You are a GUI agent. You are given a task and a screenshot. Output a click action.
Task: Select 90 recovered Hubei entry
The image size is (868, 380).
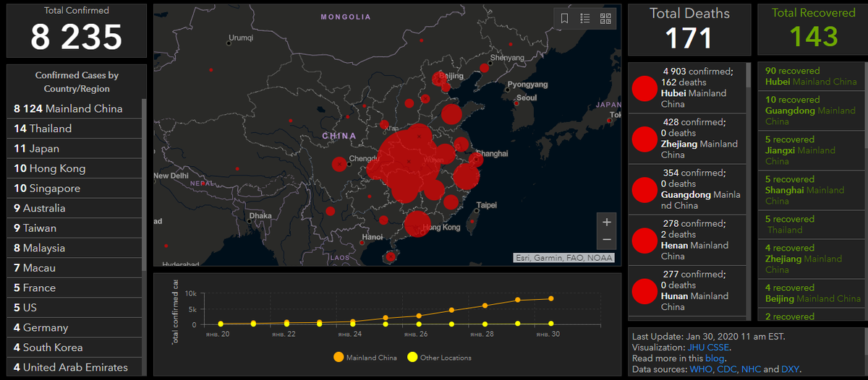click(x=809, y=77)
